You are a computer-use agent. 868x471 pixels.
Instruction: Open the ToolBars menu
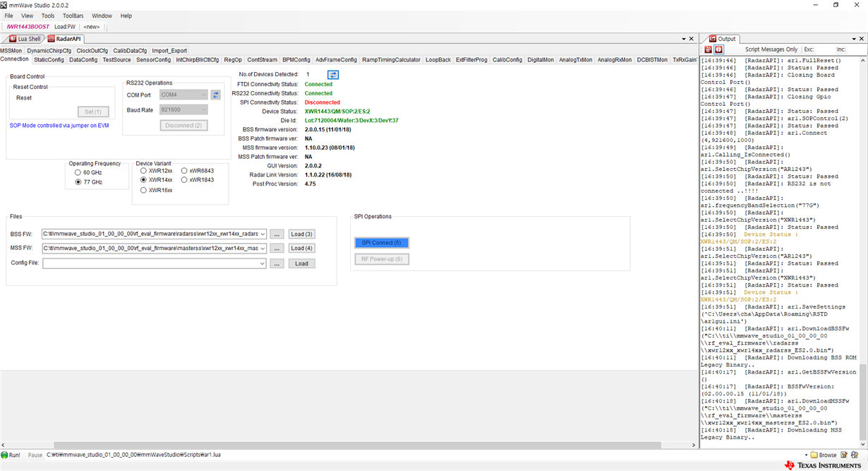click(x=73, y=16)
